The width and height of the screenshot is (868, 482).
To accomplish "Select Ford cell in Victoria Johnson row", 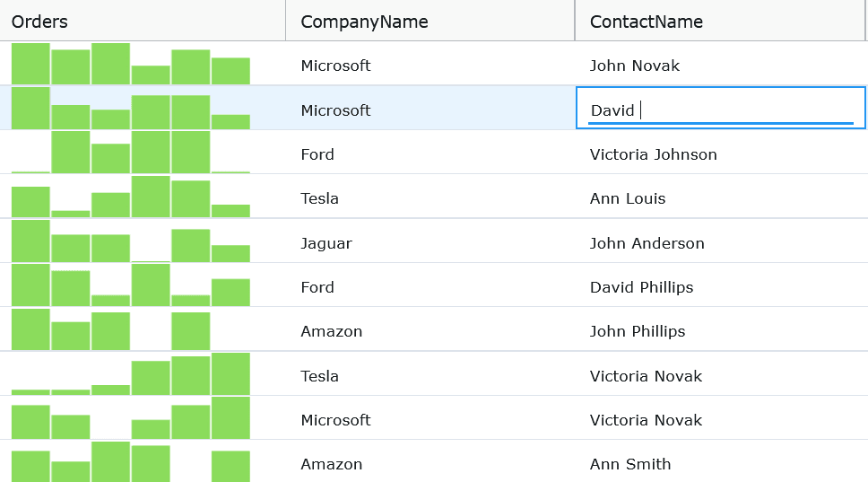I will [430, 153].
